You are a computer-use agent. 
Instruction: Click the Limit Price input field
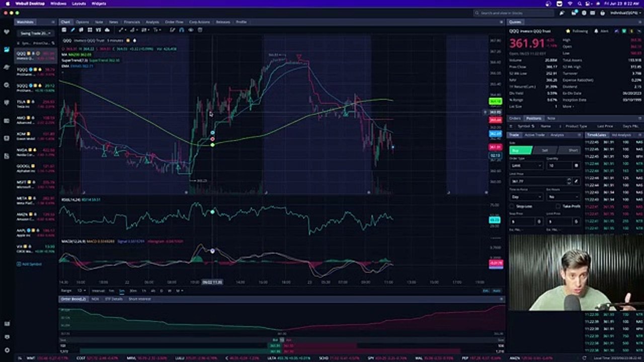pyautogui.click(x=536, y=181)
